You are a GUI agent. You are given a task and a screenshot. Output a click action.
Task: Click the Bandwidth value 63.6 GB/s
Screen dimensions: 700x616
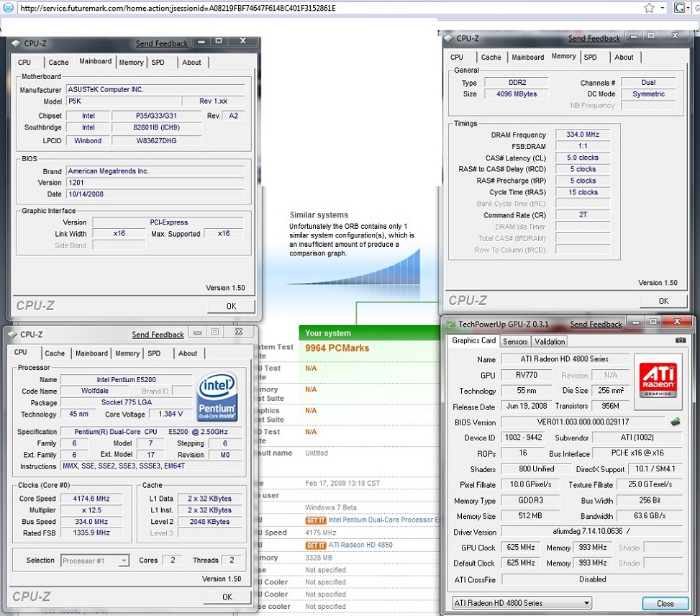pyautogui.click(x=650, y=516)
